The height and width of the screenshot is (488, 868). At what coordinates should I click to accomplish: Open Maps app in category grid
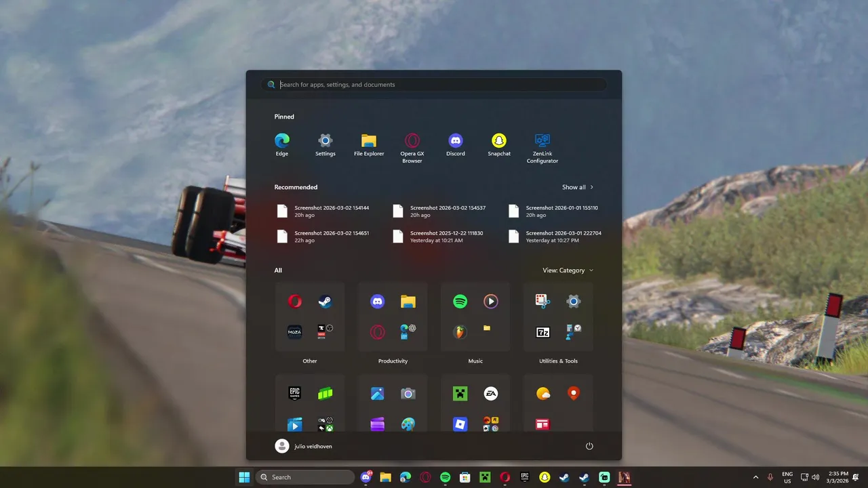(x=574, y=394)
